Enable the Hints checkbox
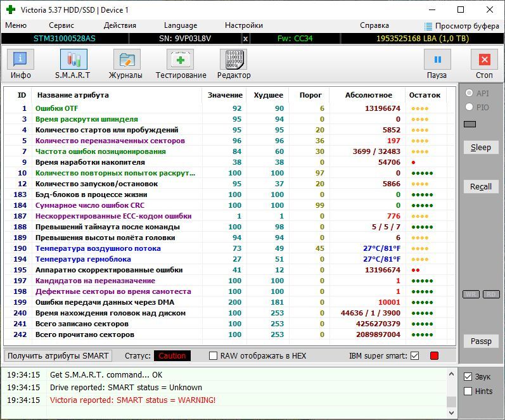Viewport: 505px width, 420px height. (x=468, y=391)
